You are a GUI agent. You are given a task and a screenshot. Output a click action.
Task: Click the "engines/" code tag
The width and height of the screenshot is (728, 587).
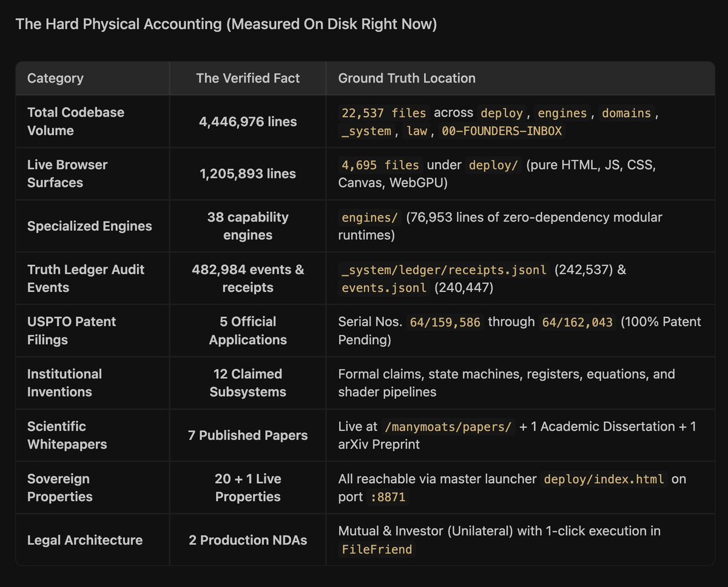[369, 217]
